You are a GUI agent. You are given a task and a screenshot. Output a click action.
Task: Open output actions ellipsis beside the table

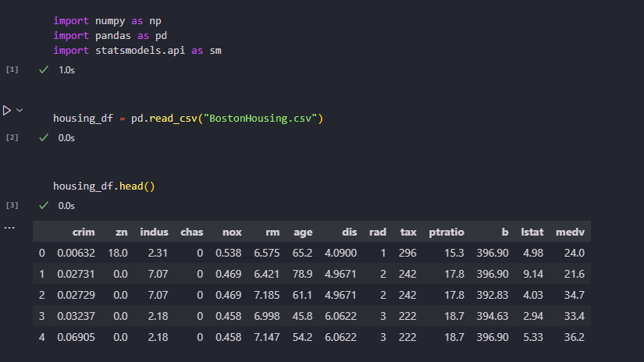pos(9,227)
